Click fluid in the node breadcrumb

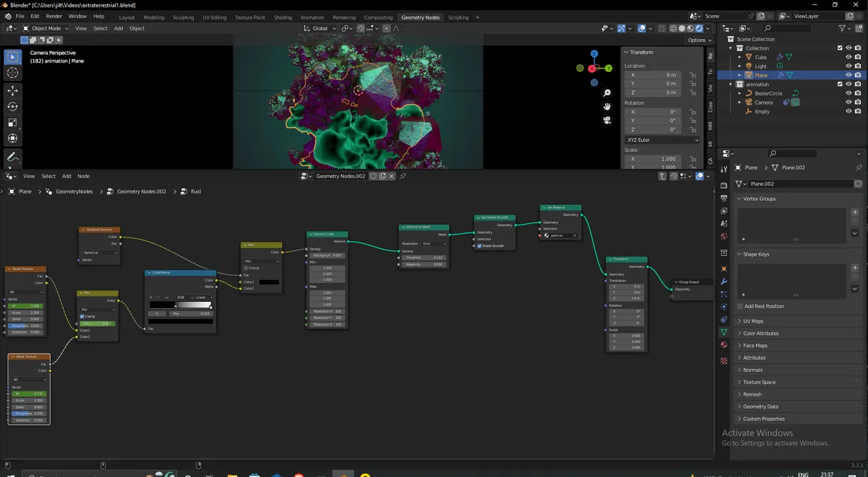coord(195,191)
